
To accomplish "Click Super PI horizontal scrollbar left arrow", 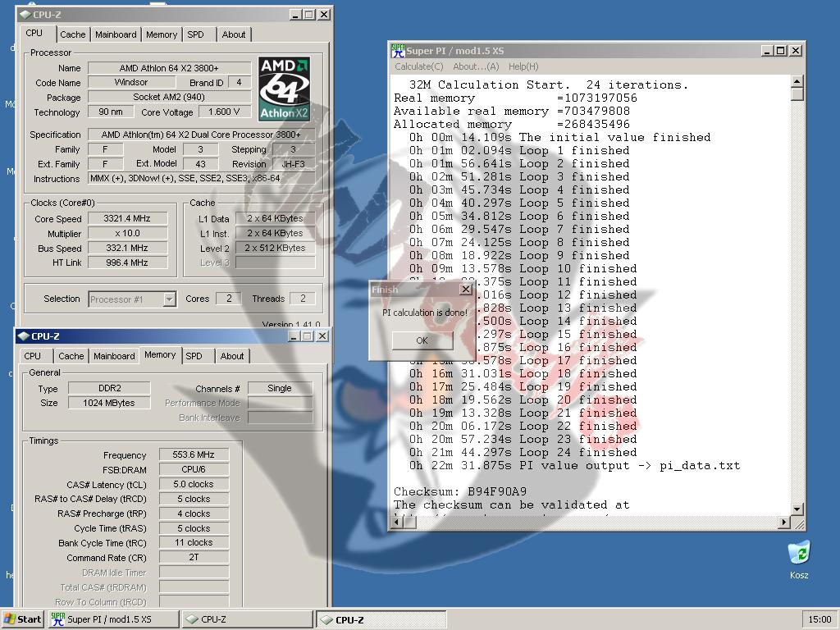I will [x=398, y=522].
